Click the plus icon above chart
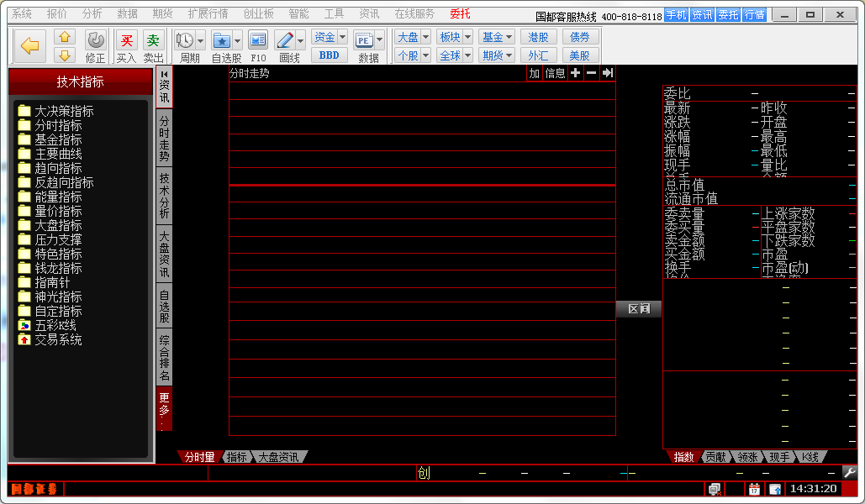The image size is (865, 504). point(575,73)
